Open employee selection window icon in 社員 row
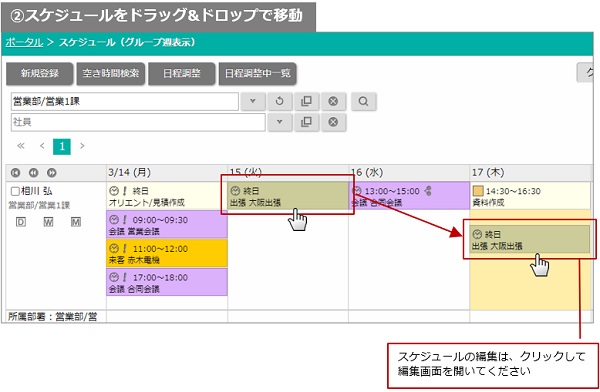 307,122
